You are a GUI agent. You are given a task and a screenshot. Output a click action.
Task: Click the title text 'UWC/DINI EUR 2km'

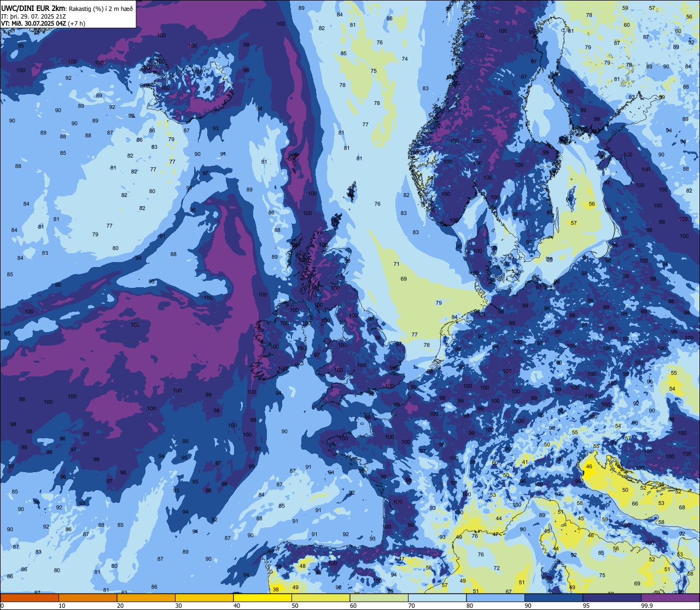click(x=33, y=8)
